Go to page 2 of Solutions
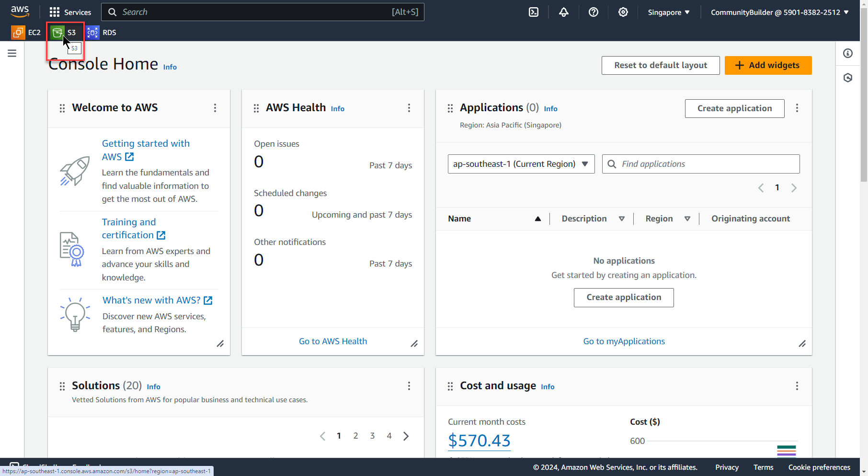The image size is (868, 476). pyautogui.click(x=355, y=436)
